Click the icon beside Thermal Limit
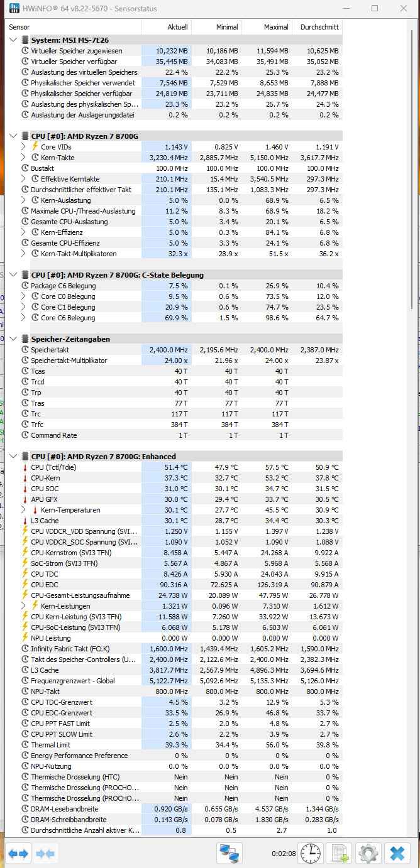 [25, 745]
